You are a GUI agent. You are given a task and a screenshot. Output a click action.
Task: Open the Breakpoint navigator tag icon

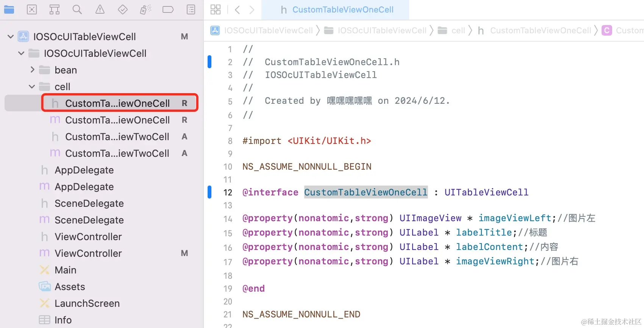pos(168,9)
